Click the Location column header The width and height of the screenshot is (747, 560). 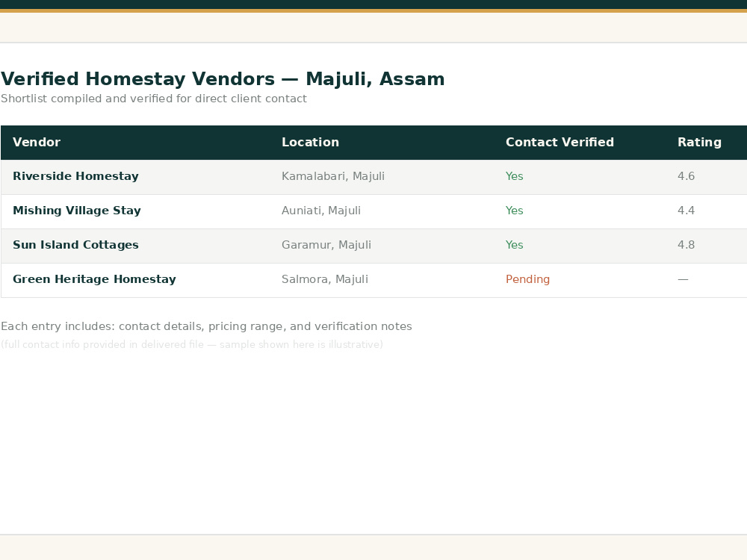coord(310,143)
